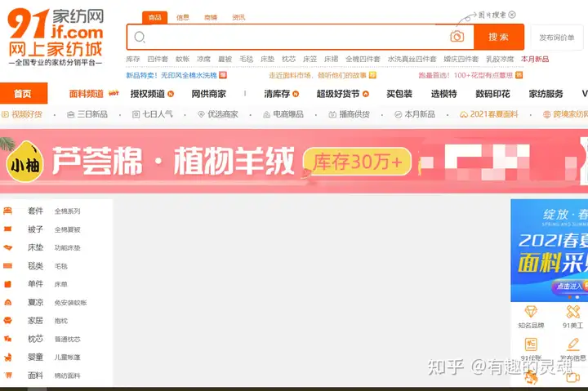Click 库存30万+ badge on banner
This screenshot has height=391, width=588.
click(x=357, y=162)
